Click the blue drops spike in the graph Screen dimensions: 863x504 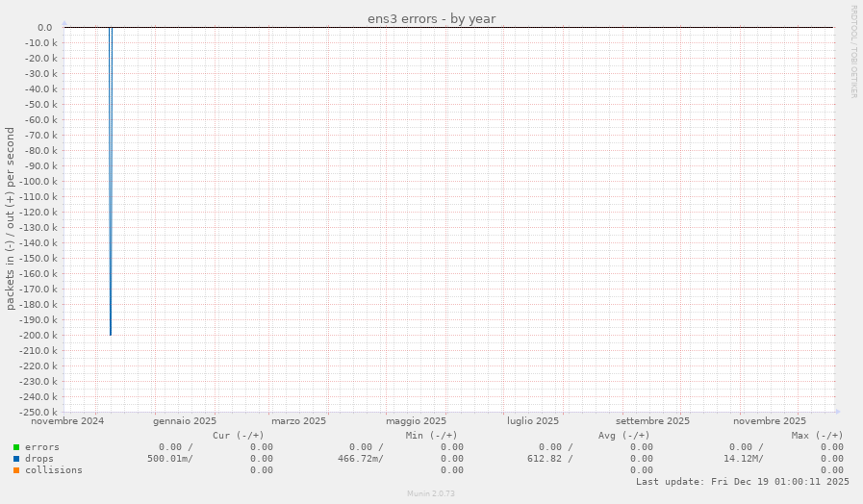[x=111, y=182]
